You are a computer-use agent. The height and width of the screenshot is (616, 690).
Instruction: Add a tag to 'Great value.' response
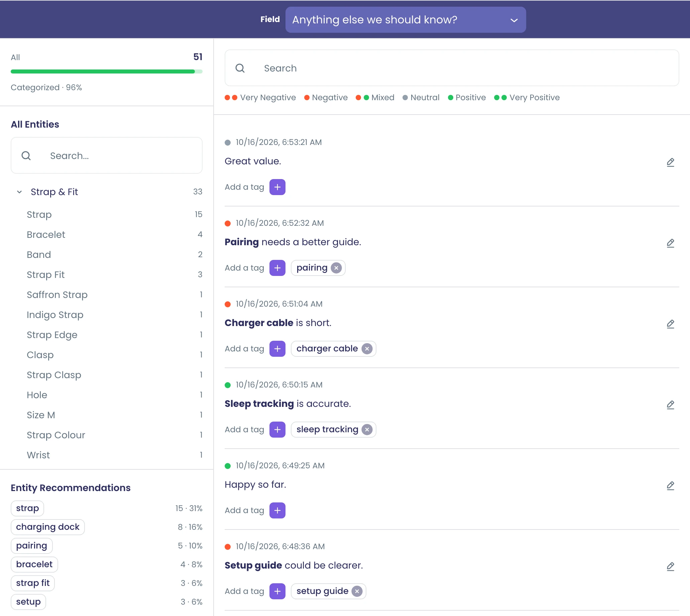click(x=277, y=187)
